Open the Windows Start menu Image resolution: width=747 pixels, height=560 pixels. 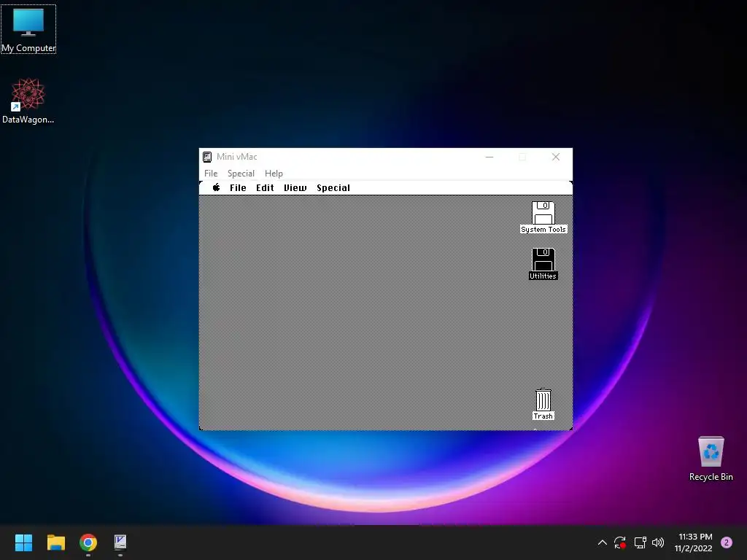23,542
